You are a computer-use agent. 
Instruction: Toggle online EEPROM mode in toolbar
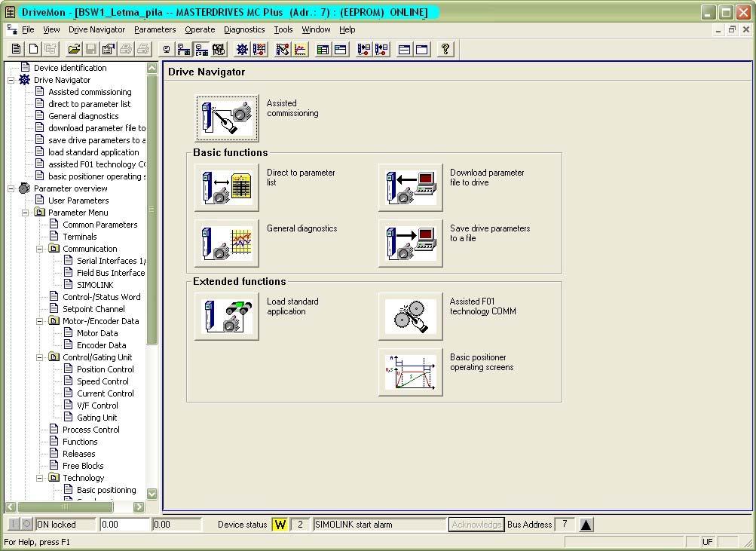(201, 49)
